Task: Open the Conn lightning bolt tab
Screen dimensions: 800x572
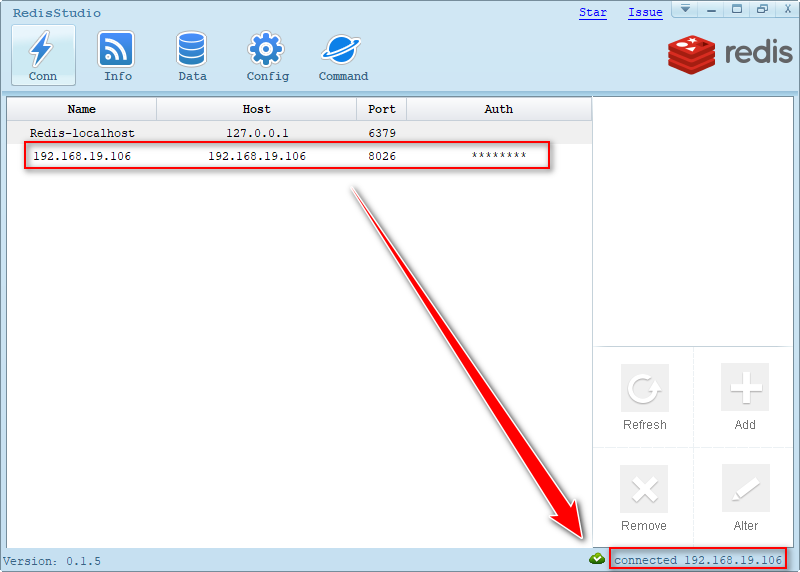Action: [x=43, y=55]
